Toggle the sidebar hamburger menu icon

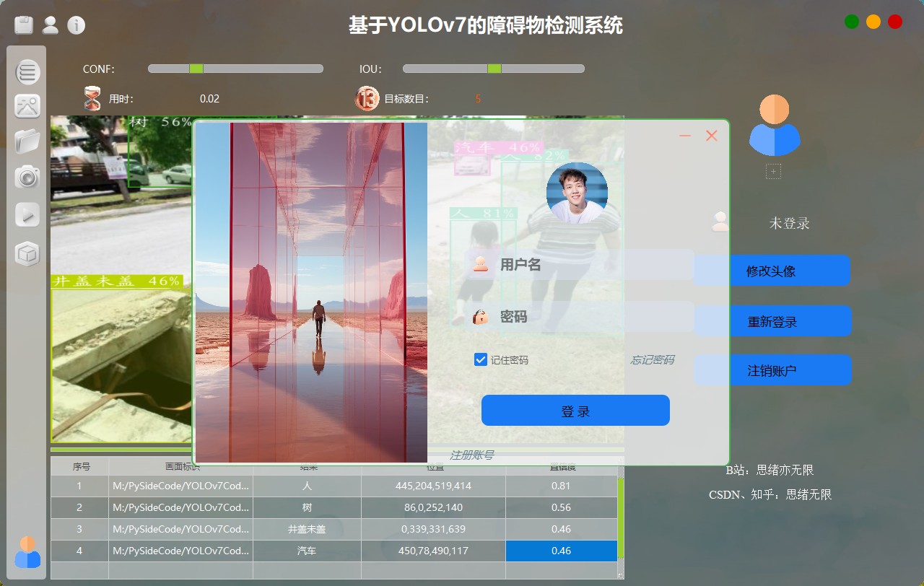pyautogui.click(x=27, y=71)
